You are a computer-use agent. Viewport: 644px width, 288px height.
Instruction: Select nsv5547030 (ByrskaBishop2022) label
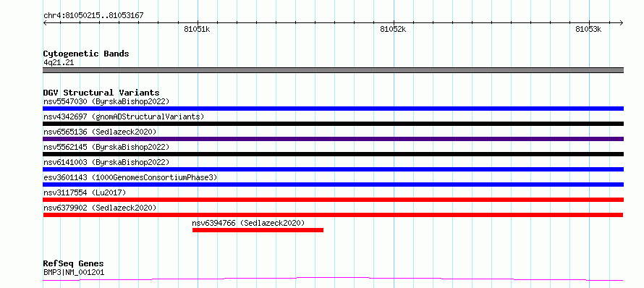click(106, 101)
